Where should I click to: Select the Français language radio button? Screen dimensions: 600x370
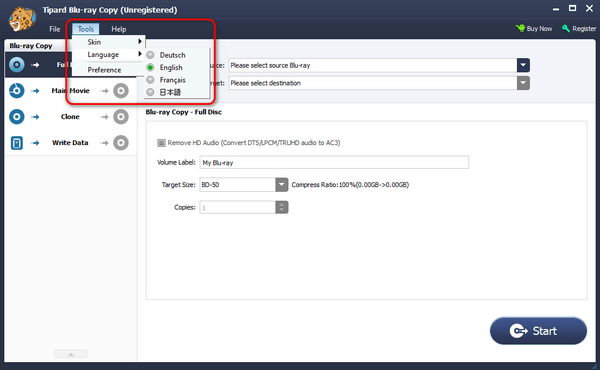coord(150,80)
